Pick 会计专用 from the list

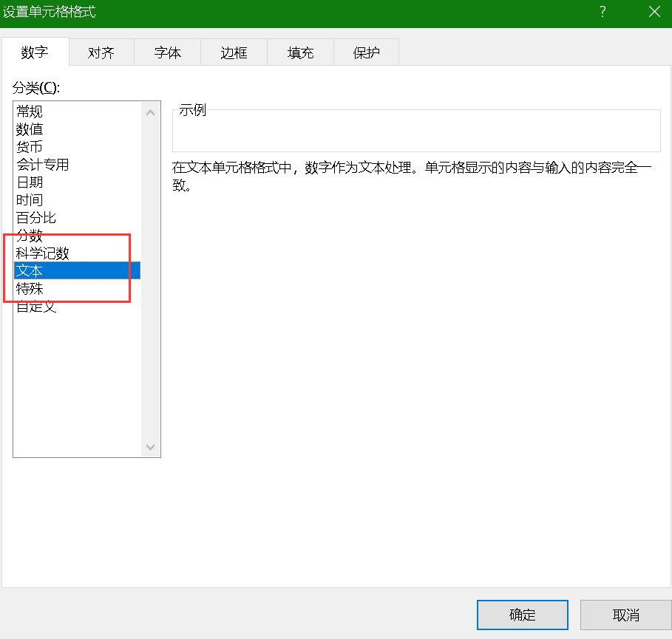[77, 165]
